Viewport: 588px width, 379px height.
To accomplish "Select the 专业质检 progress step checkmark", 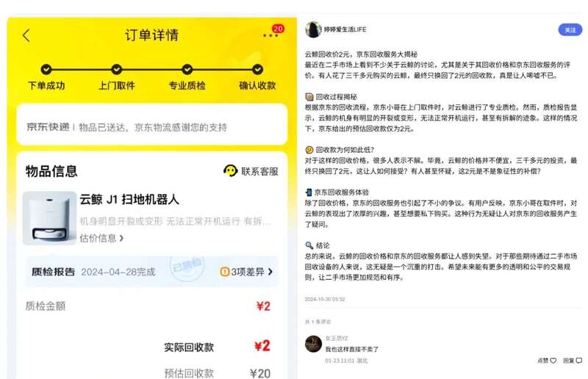I will [187, 69].
